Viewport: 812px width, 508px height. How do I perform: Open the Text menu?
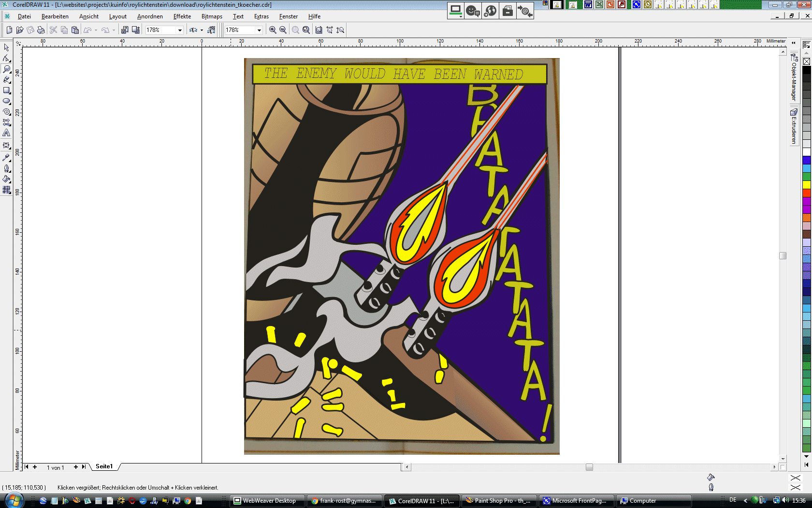238,16
